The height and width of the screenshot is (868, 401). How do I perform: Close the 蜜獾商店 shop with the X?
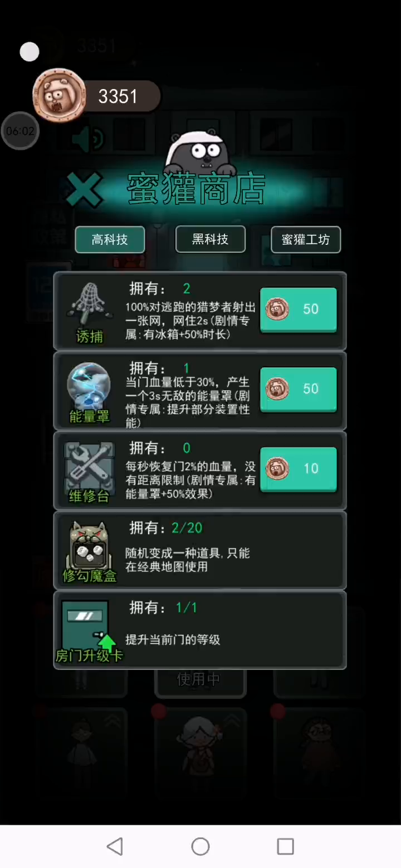point(85,189)
